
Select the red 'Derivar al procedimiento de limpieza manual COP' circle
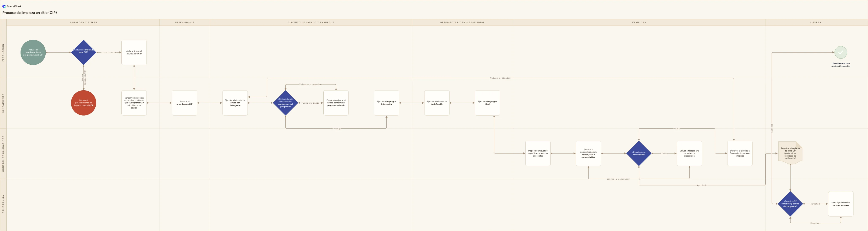coord(83,103)
